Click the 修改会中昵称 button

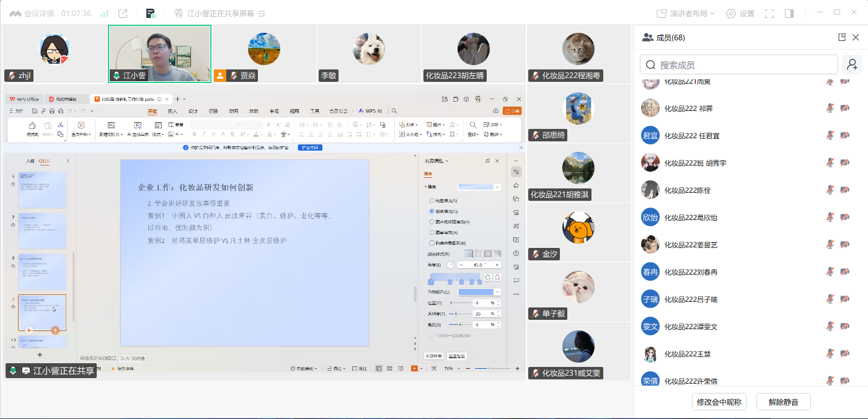tap(719, 402)
